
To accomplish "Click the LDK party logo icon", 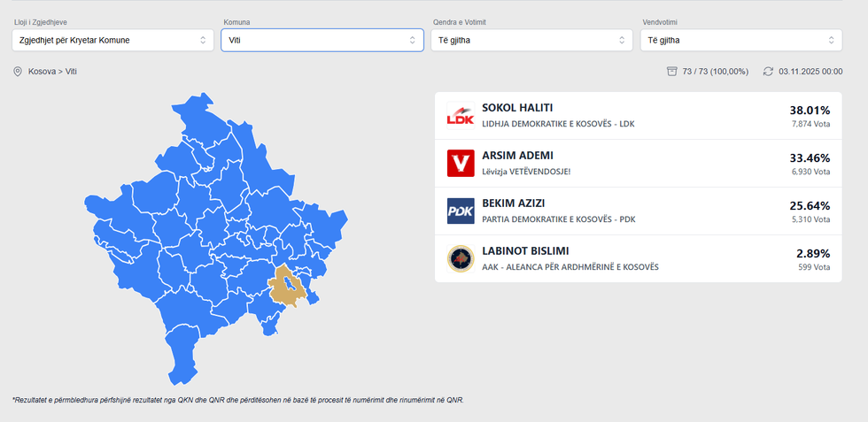I will pos(461,116).
